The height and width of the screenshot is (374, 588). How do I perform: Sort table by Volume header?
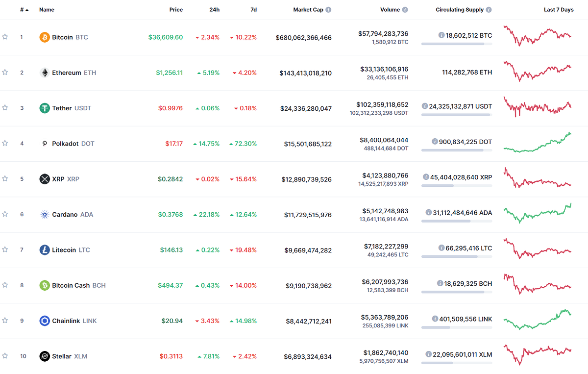coord(390,10)
